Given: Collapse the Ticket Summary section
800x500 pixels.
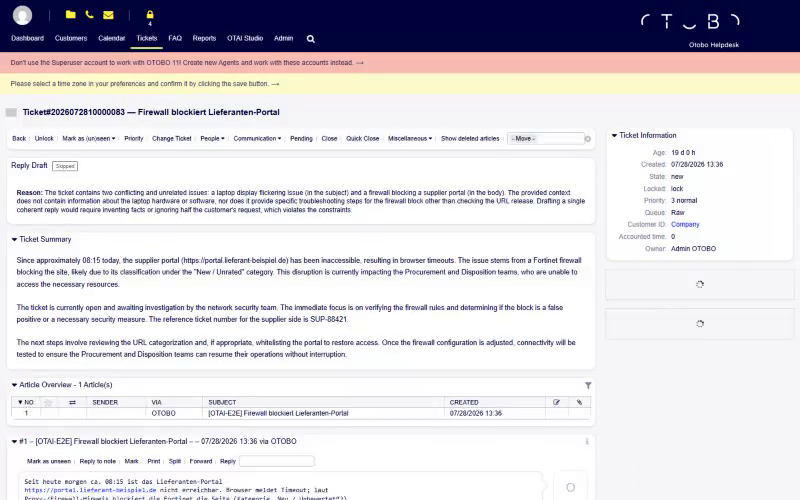Looking at the screenshot, I should [14, 239].
